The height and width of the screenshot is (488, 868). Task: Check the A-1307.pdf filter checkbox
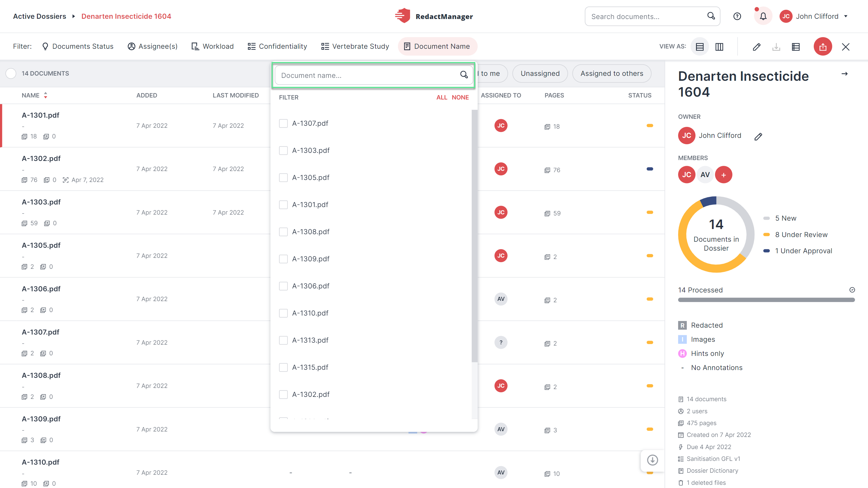(283, 123)
